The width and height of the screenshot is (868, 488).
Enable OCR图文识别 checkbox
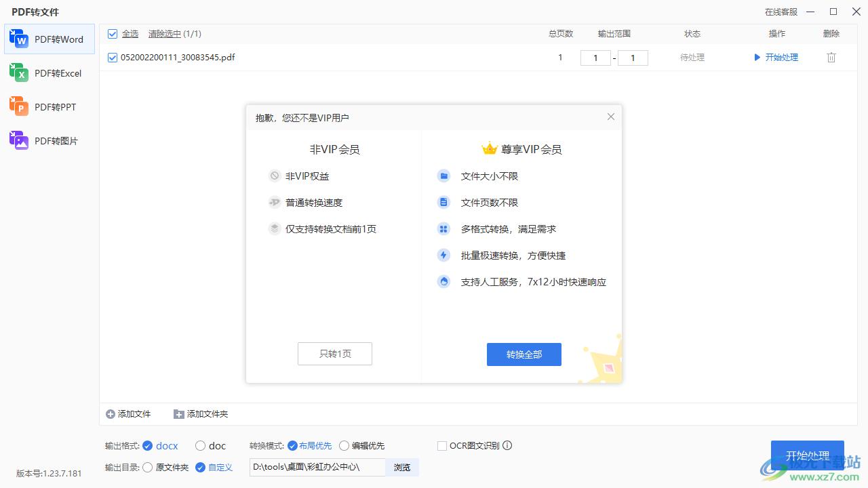tap(442, 446)
